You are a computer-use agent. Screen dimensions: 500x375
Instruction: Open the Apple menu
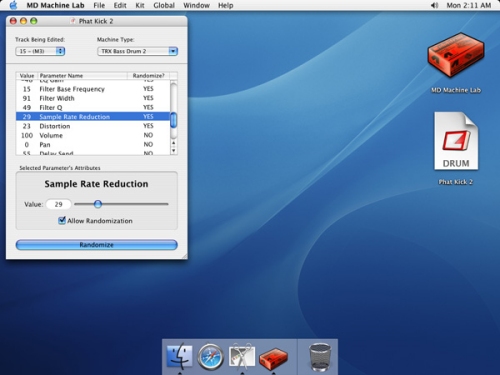click(x=13, y=5)
